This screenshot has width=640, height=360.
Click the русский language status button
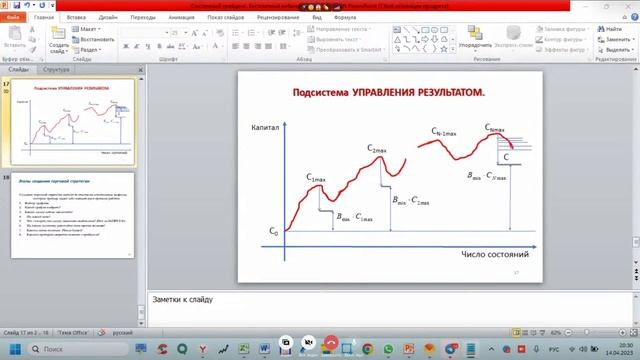[122, 333]
